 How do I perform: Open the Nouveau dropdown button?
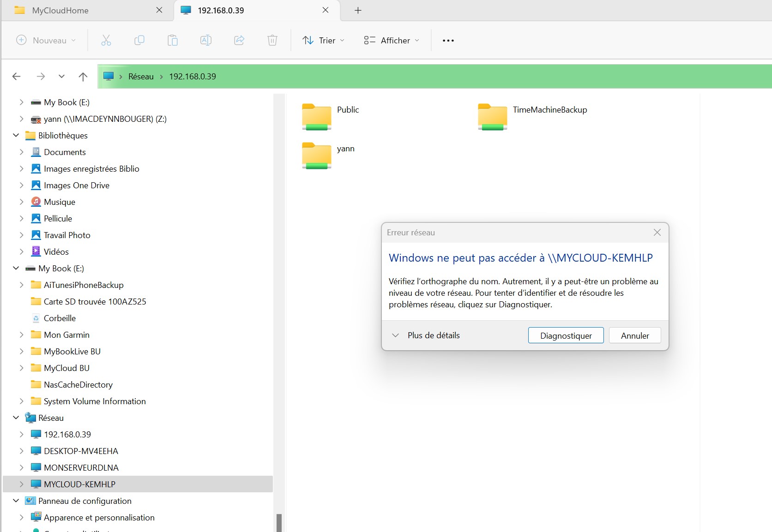(x=46, y=40)
